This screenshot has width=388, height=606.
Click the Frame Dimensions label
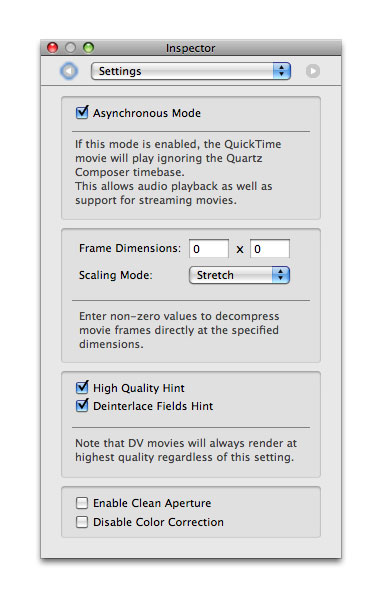click(130, 248)
